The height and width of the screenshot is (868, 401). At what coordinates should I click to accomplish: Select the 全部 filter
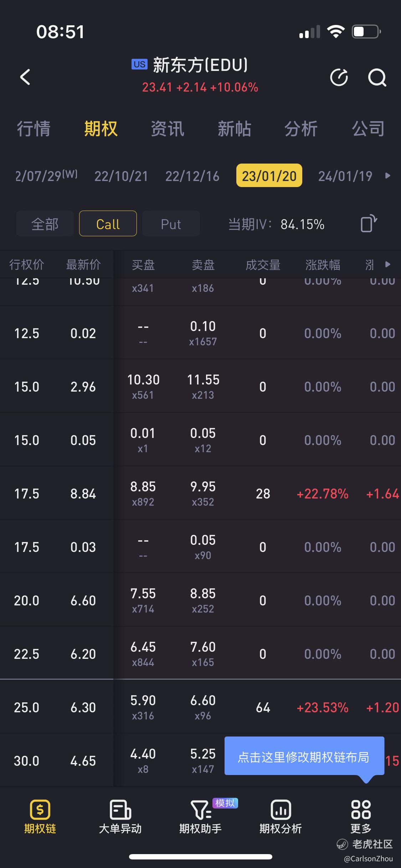coord(45,224)
